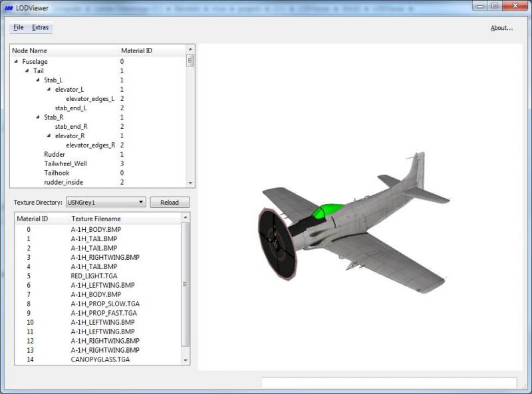Open the File menu
This screenshot has height=394, width=532.
coord(19,27)
